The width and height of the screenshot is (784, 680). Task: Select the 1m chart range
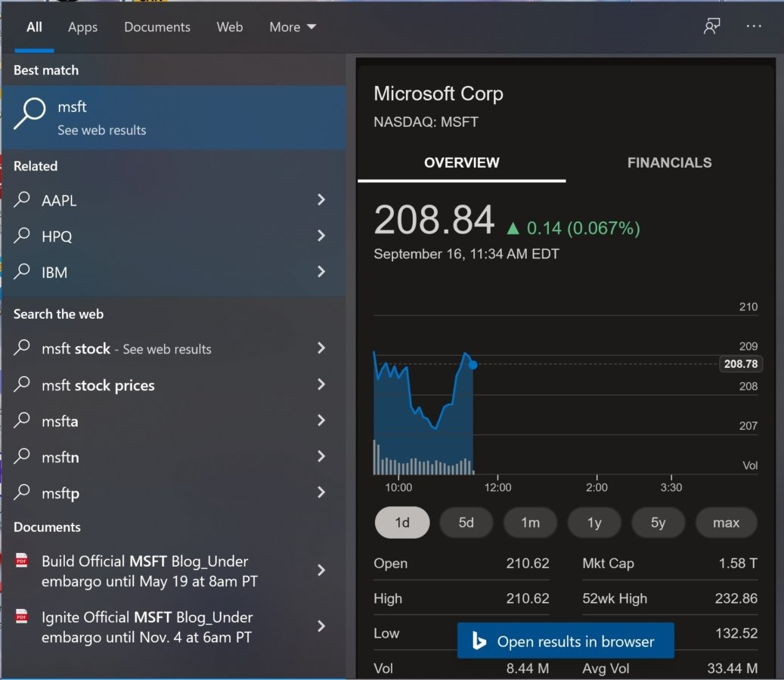click(x=530, y=523)
